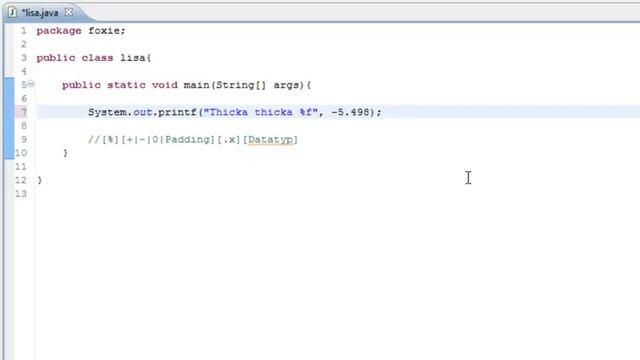Click "System" on line 7
Screen dimensions: 640x360
tap(107, 112)
